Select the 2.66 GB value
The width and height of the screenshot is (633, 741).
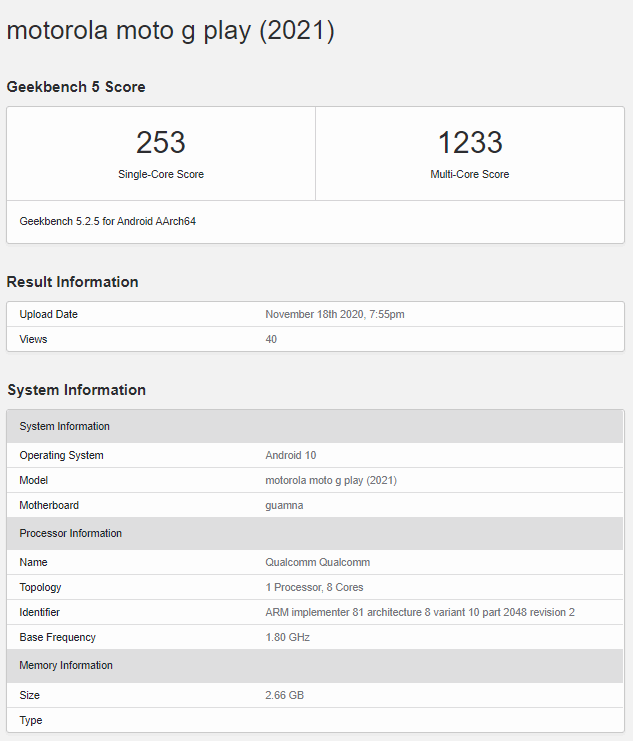pos(285,695)
